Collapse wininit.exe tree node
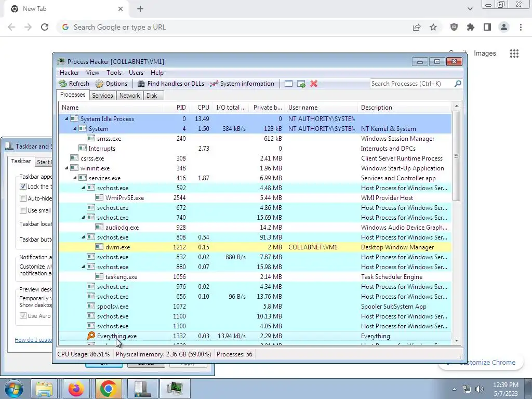This screenshot has height=399, width=532. [67, 168]
